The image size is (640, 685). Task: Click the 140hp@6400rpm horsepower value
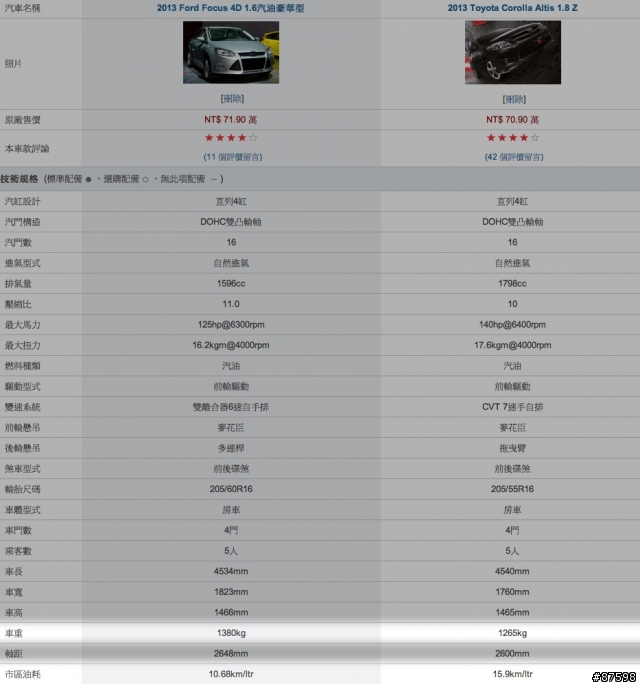(x=512, y=325)
